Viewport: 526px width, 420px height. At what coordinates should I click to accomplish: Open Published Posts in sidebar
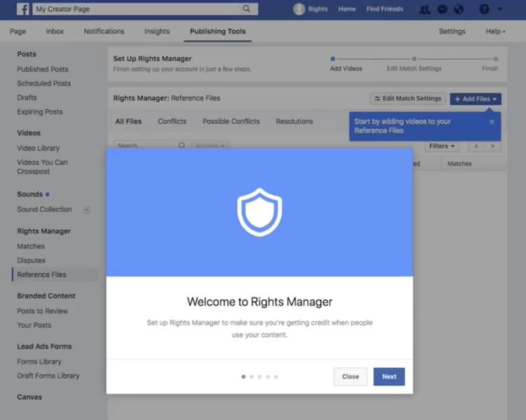pyautogui.click(x=43, y=69)
